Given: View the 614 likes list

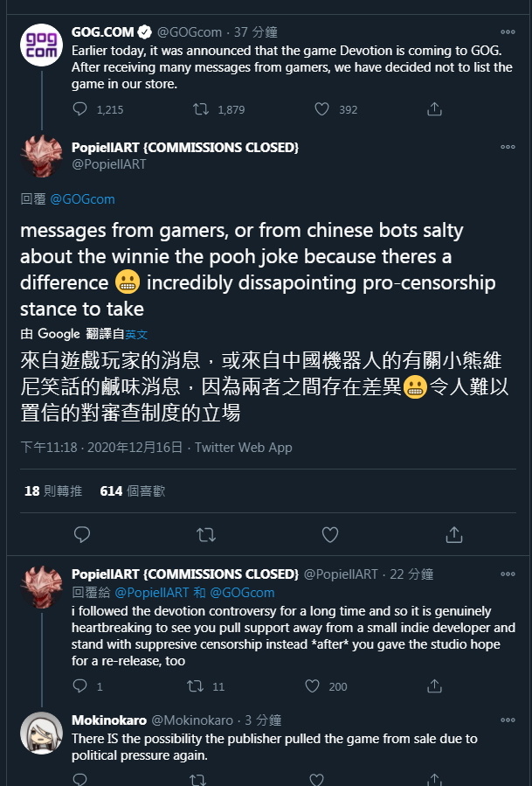Looking at the screenshot, I should pyautogui.click(x=132, y=490).
